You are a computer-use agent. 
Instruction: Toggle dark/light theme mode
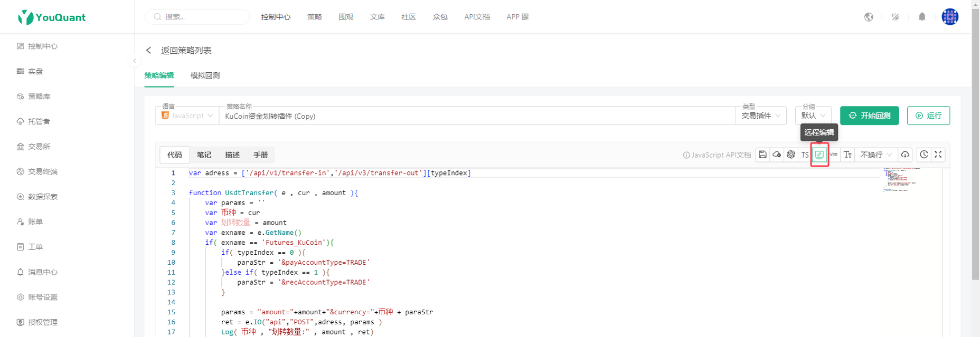(895, 17)
